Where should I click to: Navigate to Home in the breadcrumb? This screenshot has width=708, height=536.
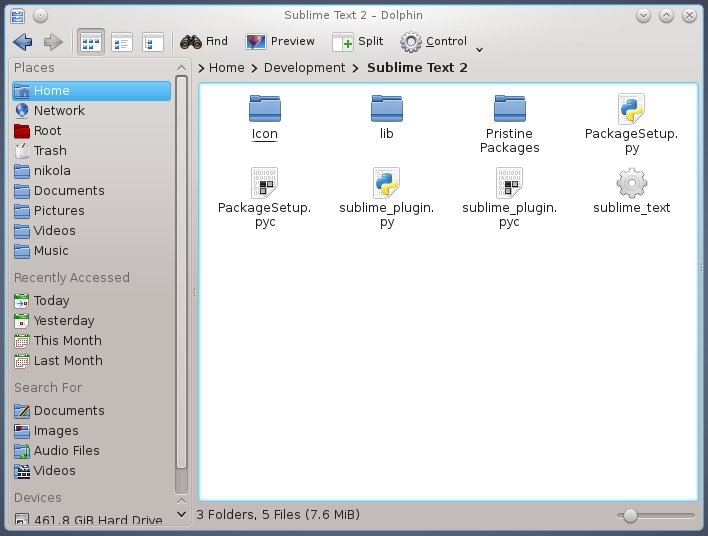click(x=227, y=68)
